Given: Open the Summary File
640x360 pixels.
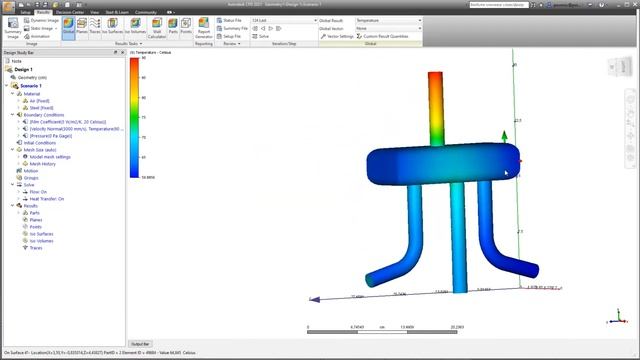Looking at the screenshot, I should coord(232,29).
